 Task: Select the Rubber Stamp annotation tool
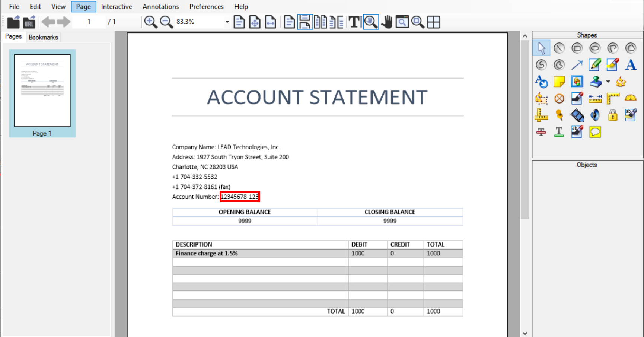[595, 82]
